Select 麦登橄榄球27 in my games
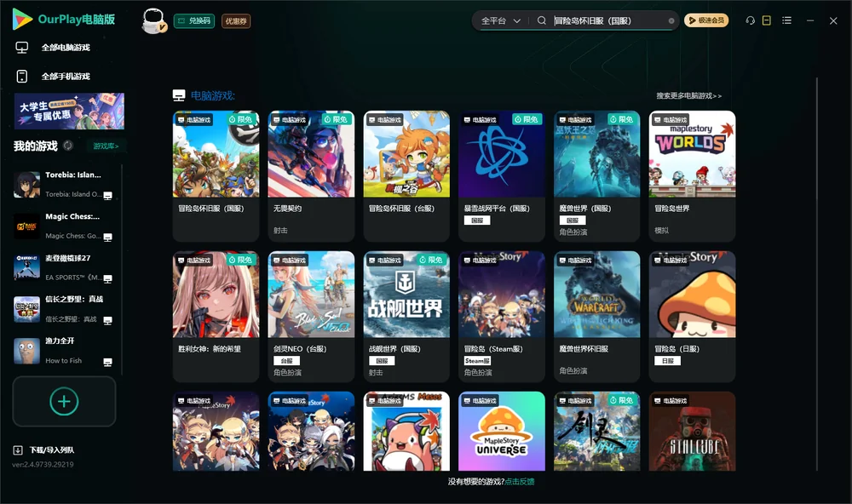The height and width of the screenshot is (504, 852). (64, 267)
